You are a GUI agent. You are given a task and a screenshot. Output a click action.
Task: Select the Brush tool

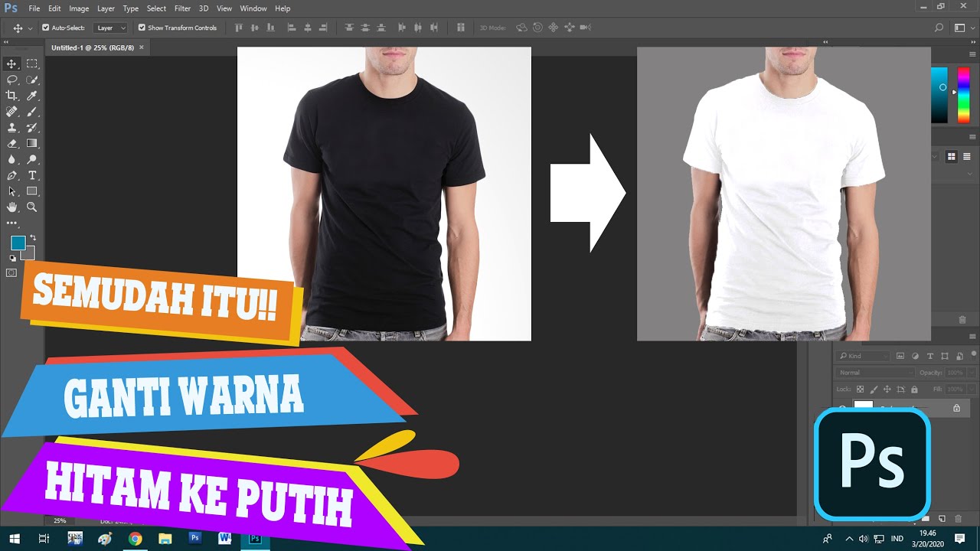(x=32, y=112)
